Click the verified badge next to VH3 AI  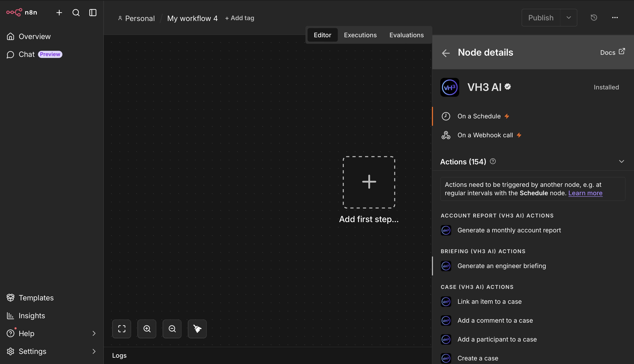pos(508,86)
